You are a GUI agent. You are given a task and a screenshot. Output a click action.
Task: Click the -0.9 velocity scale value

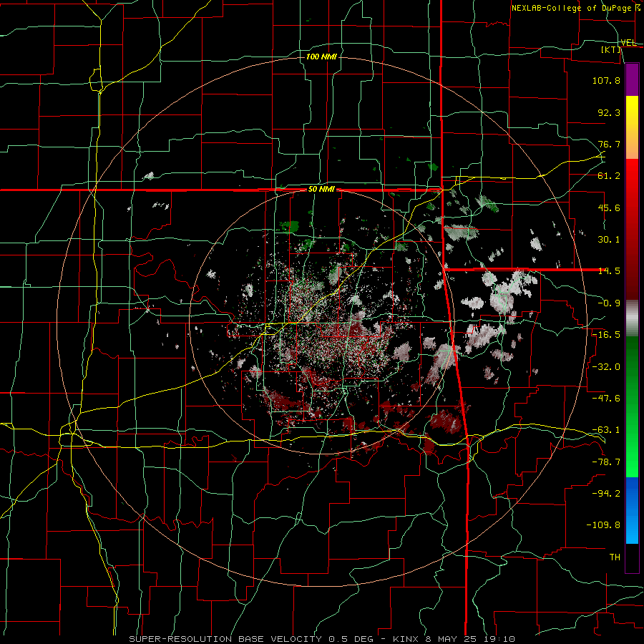pos(609,303)
